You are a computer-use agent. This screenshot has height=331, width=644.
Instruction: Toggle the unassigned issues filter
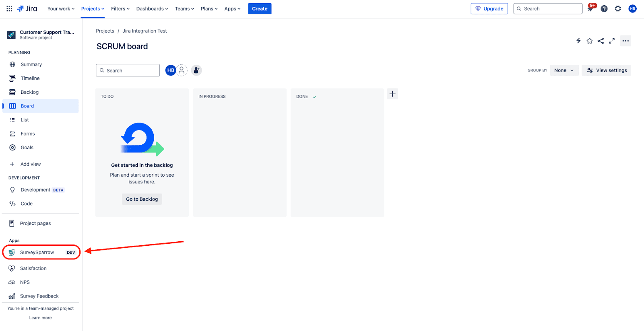point(182,70)
